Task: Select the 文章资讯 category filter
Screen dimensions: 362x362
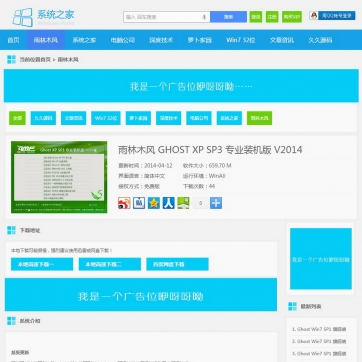Action: pyautogui.click(x=74, y=118)
